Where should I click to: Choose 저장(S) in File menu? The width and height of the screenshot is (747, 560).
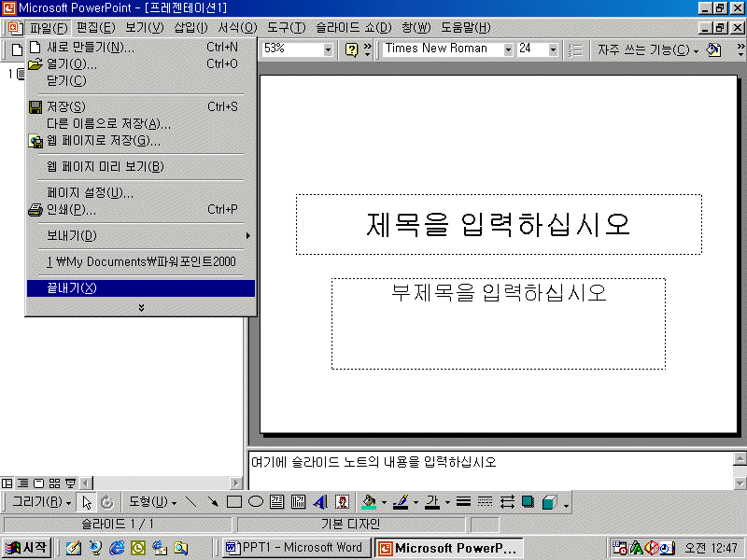pyautogui.click(x=141, y=106)
